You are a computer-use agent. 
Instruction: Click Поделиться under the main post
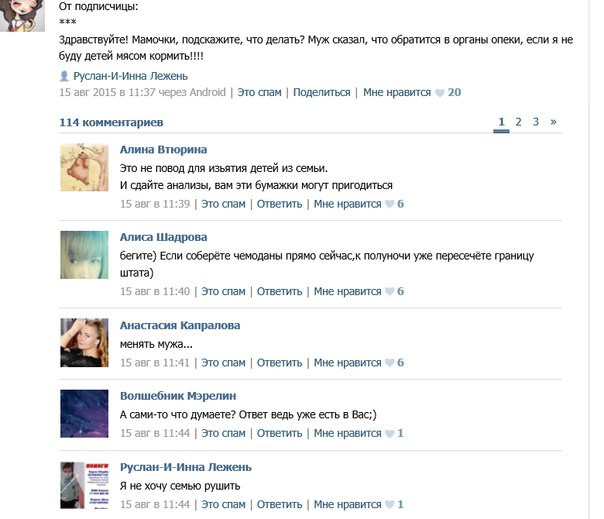(x=322, y=92)
